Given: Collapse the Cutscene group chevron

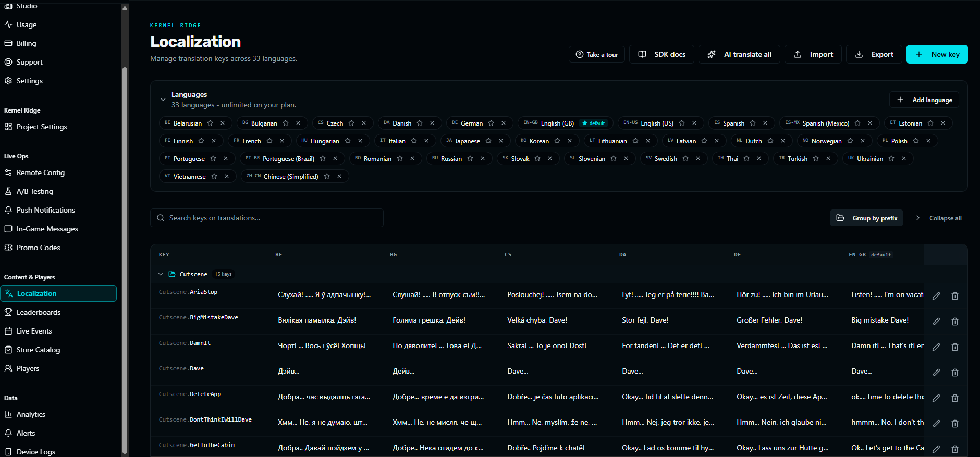Looking at the screenshot, I should pos(161,274).
